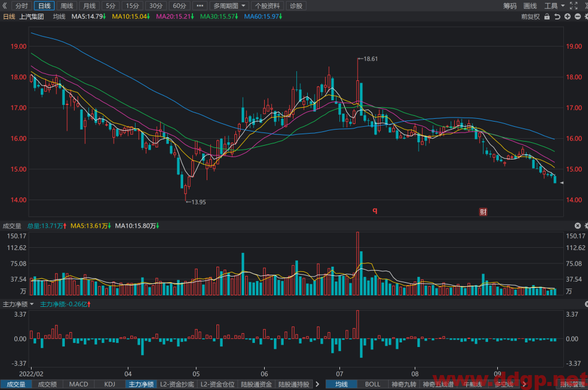588x390 pixels.
Task: Switch to 5分 minute chart
Action: (x=111, y=6)
